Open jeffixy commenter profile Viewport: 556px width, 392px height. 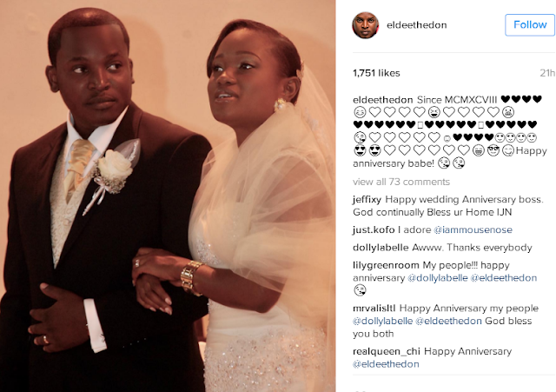tap(367, 200)
